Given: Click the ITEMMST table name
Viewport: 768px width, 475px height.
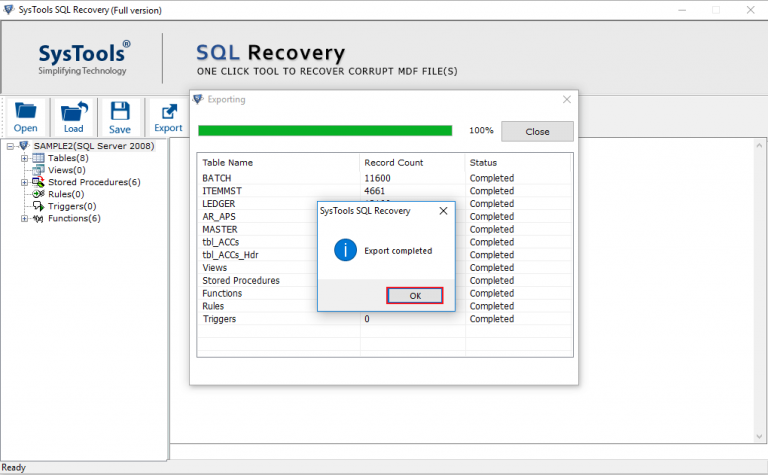Looking at the screenshot, I should pos(222,191).
